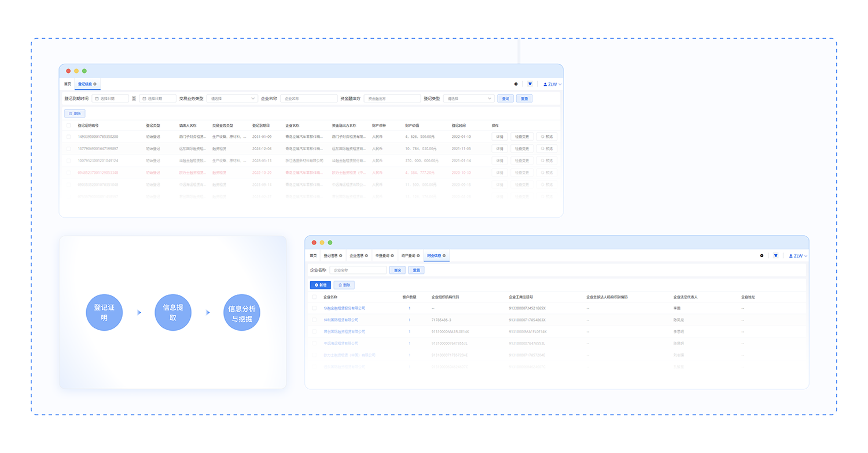Open the start date picker for 登记到期时间
The width and height of the screenshot is (868, 453).
click(110, 98)
